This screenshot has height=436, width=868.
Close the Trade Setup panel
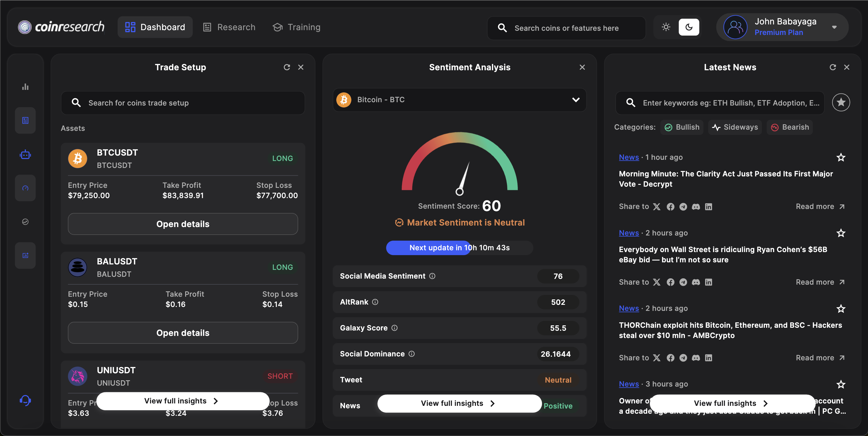301,67
